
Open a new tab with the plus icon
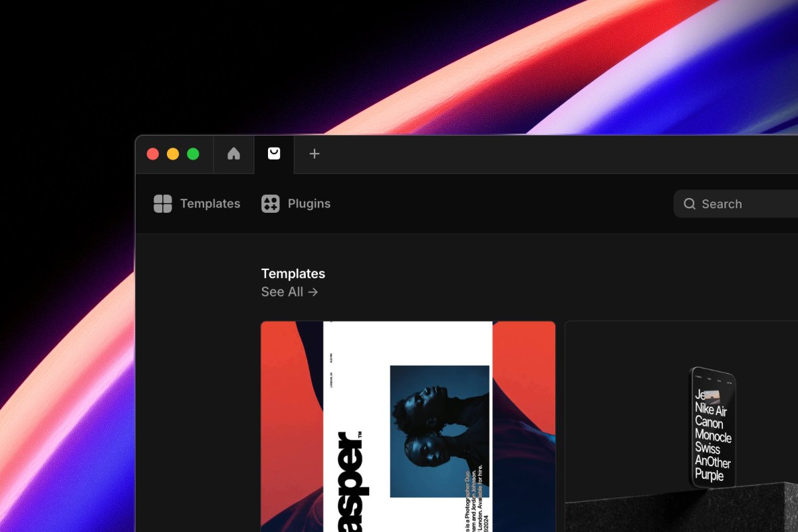(x=314, y=154)
